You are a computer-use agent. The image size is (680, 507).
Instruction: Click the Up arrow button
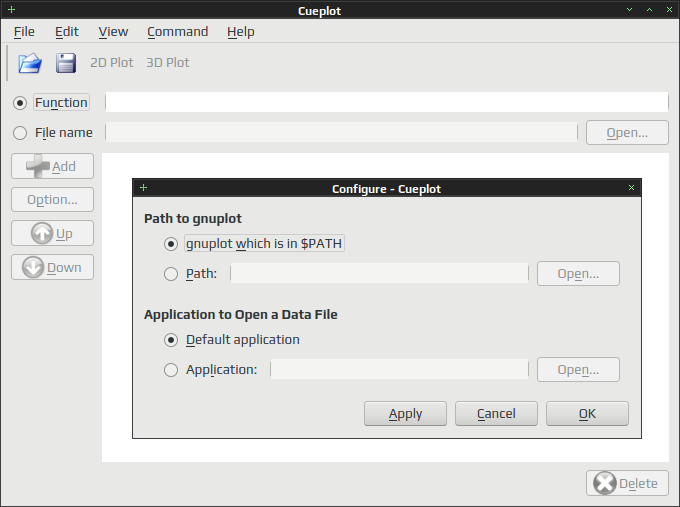pos(52,233)
